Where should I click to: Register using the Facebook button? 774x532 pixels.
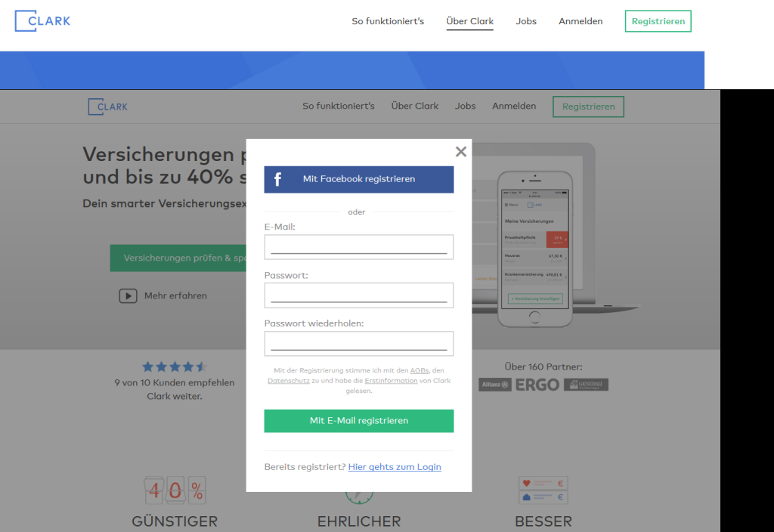tap(359, 179)
